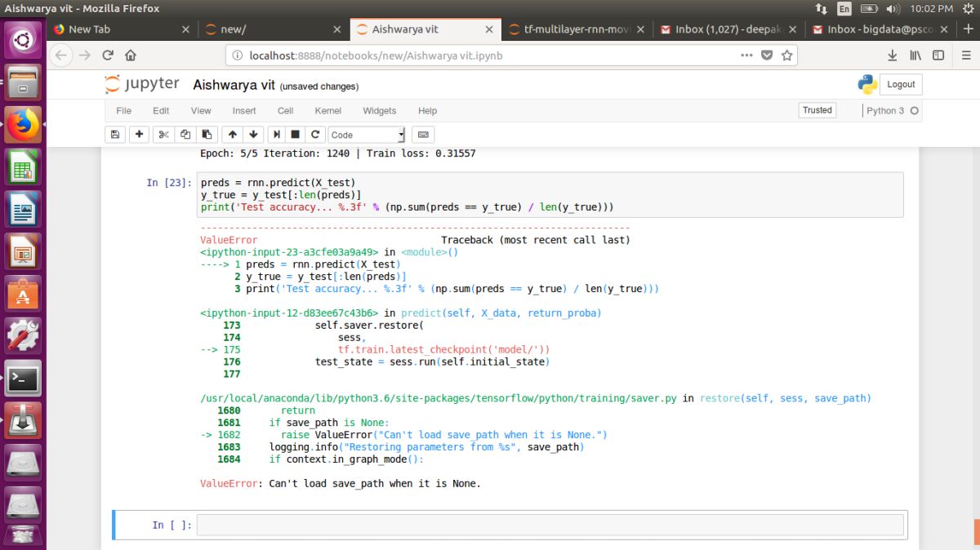Open the Cell menu
This screenshot has width=980, height=550.
click(285, 111)
